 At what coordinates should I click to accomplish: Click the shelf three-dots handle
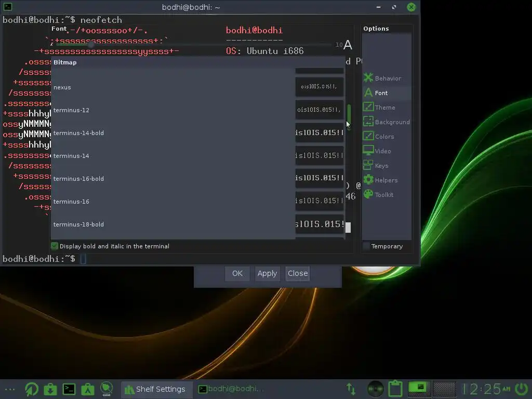tap(9, 389)
